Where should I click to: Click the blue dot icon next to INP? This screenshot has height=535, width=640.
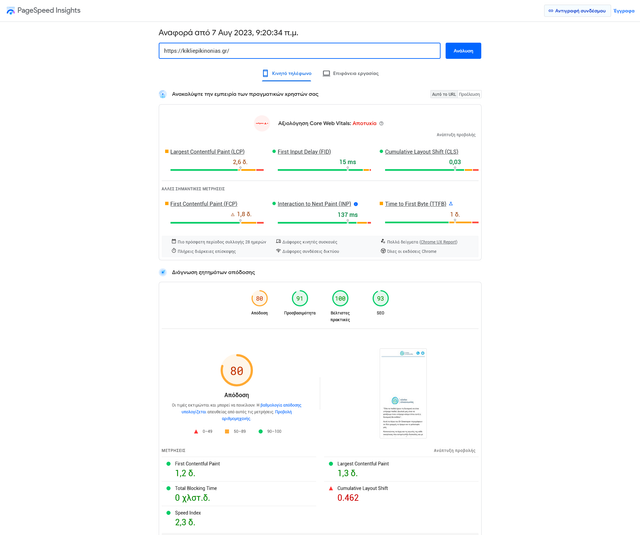(x=356, y=204)
